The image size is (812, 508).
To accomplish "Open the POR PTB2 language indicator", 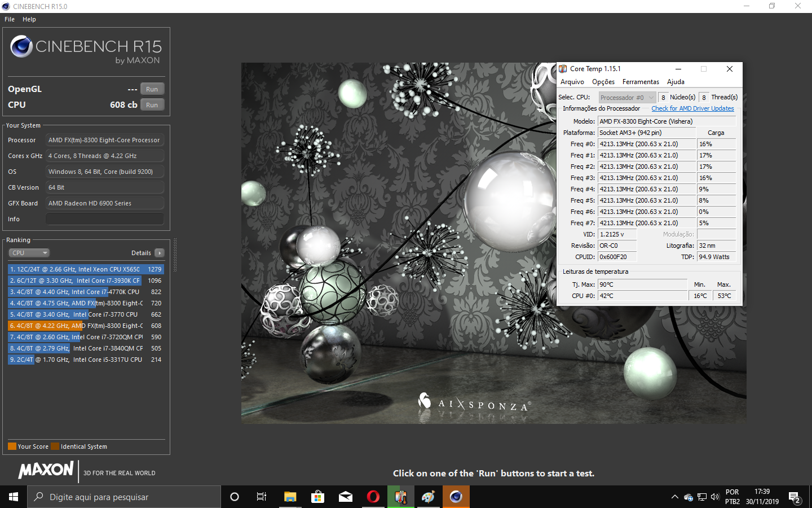I will tap(732, 497).
